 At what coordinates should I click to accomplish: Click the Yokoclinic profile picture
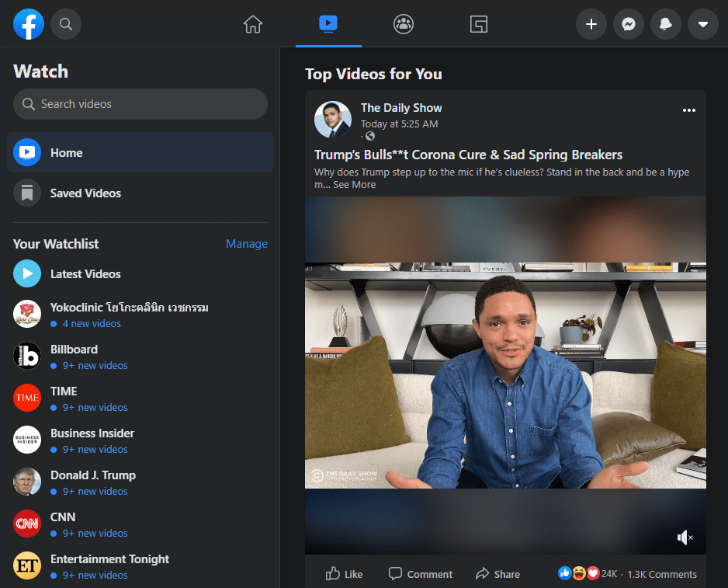(27, 315)
